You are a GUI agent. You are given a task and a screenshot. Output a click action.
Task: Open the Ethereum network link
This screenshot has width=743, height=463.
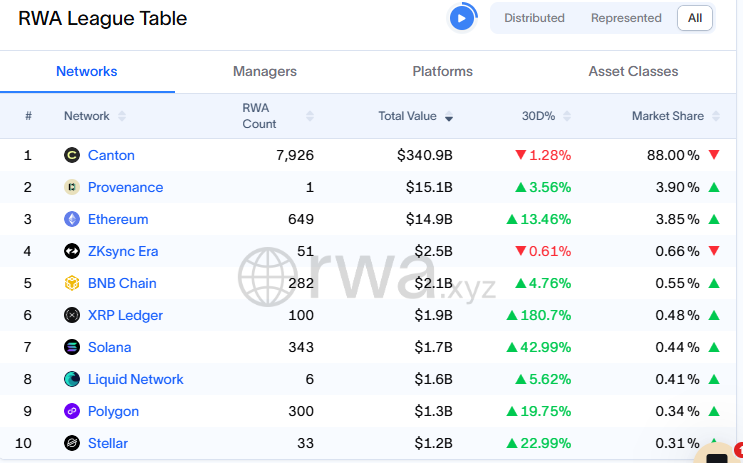click(x=118, y=219)
